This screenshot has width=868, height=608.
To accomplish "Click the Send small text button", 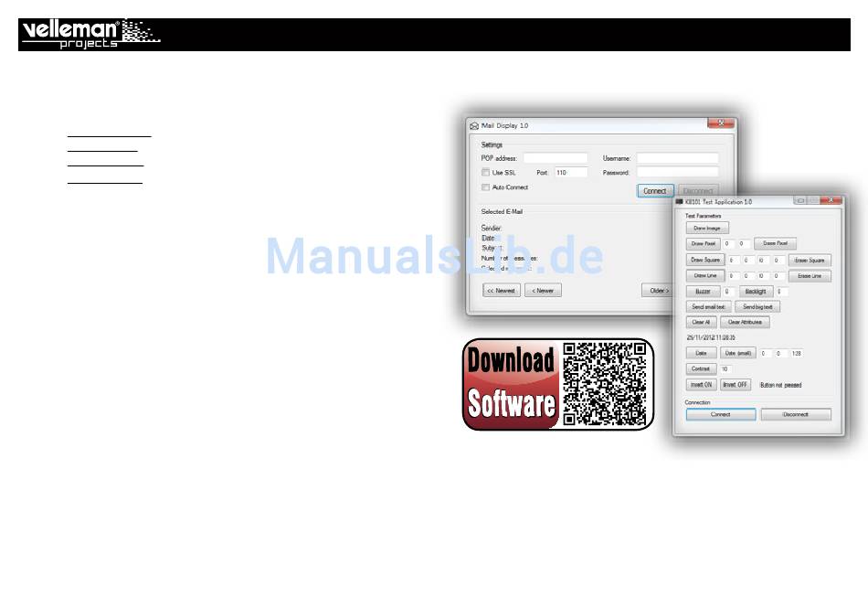I will [x=709, y=307].
